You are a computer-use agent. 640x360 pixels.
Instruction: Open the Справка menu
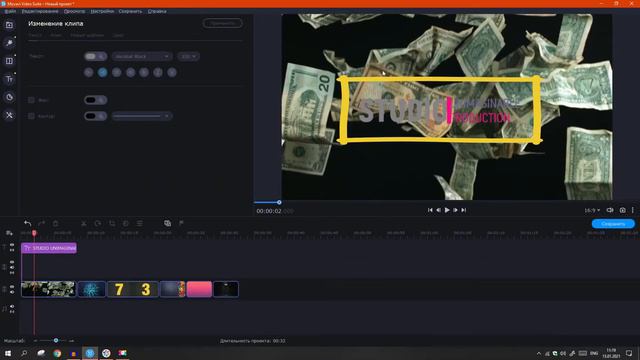coord(157,11)
